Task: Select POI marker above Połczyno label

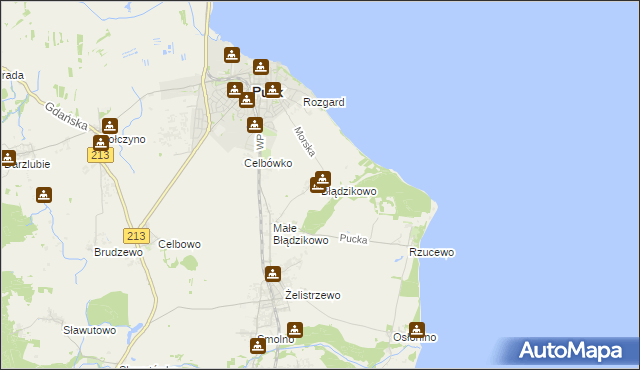Action: tap(110, 126)
